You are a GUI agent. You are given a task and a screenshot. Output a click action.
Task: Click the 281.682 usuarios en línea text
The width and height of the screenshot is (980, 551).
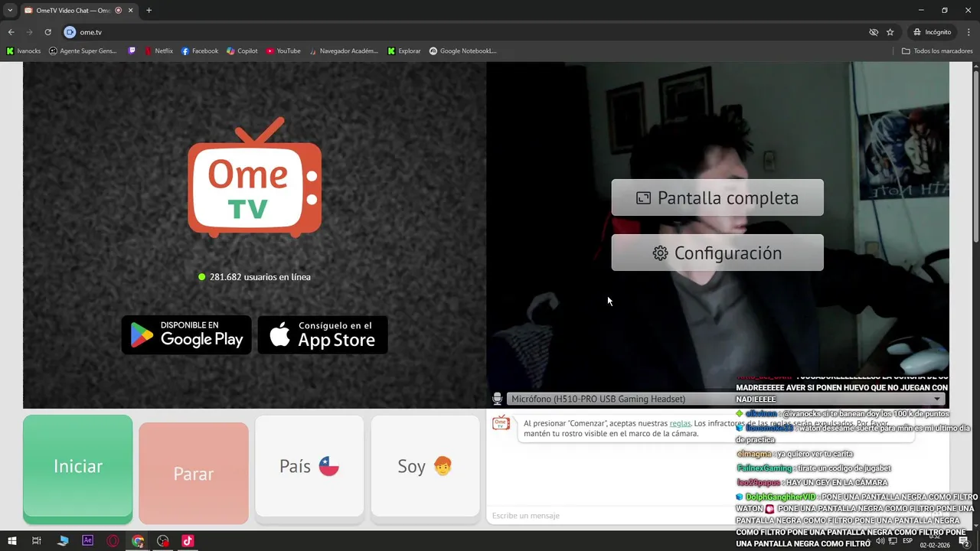[x=260, y=277]
